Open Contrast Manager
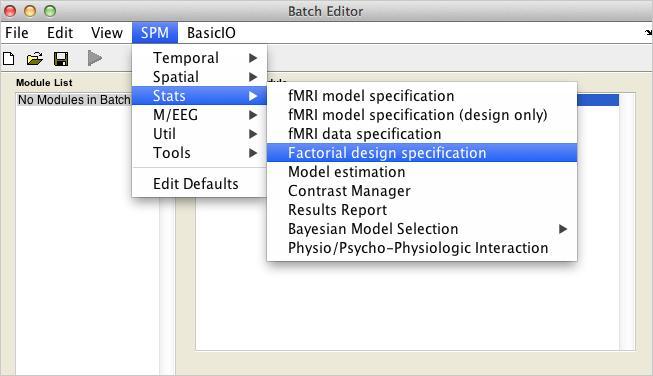653x376 pixels. 422,191
